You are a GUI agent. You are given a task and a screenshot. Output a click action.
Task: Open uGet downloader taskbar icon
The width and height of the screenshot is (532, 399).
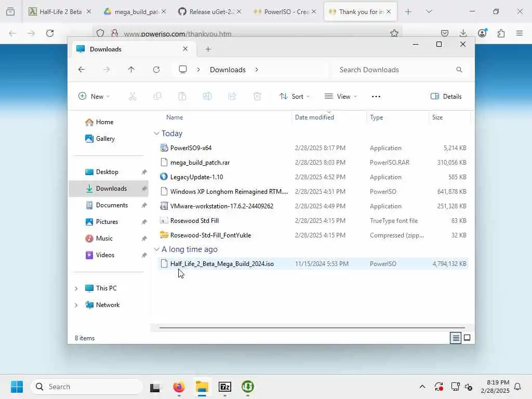coord(248,387)
